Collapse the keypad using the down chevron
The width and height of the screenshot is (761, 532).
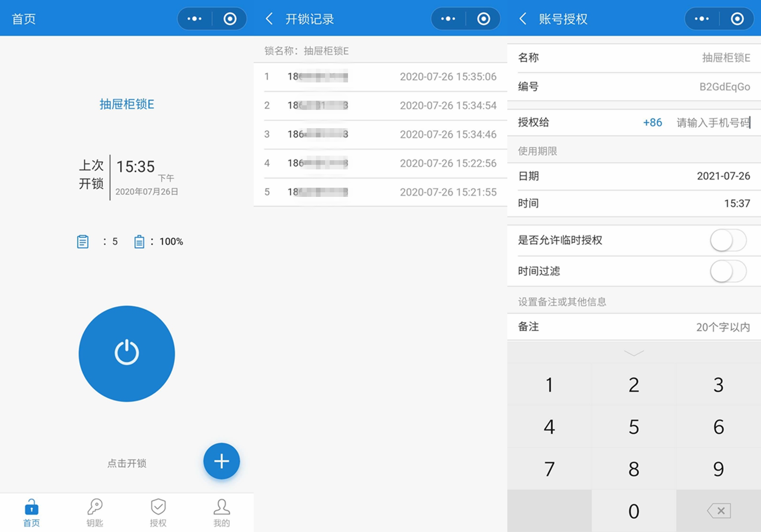click(633, 353)
